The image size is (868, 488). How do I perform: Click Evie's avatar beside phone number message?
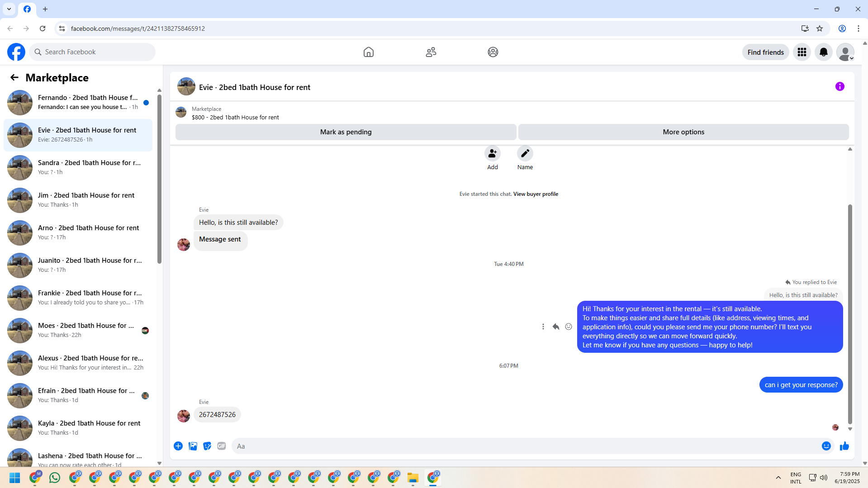click(x=184, y=416)
